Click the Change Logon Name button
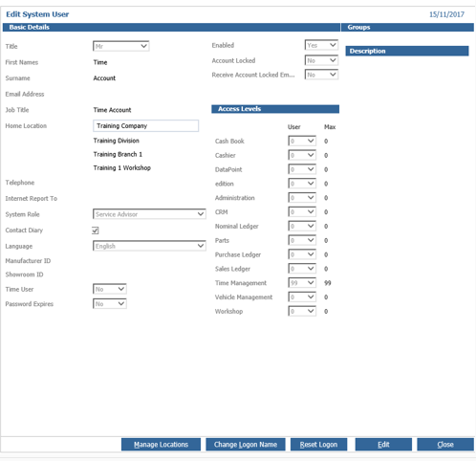Screen dimensions: 476x461 pos(246,445)
